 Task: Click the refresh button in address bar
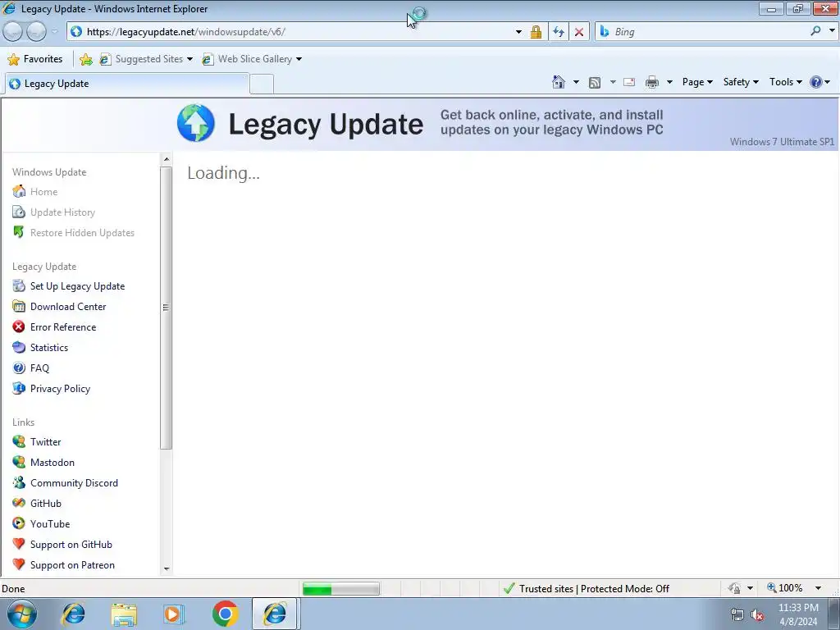[x=558, y=32]
